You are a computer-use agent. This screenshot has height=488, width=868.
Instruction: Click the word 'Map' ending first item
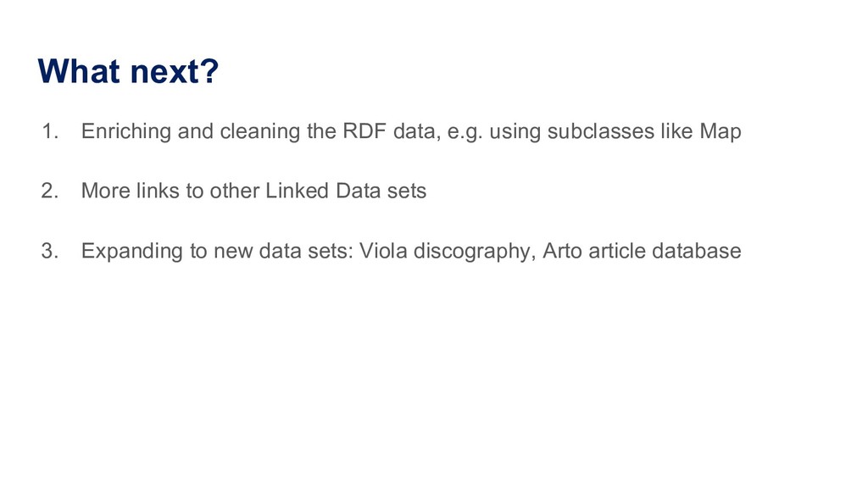point(721,132)
